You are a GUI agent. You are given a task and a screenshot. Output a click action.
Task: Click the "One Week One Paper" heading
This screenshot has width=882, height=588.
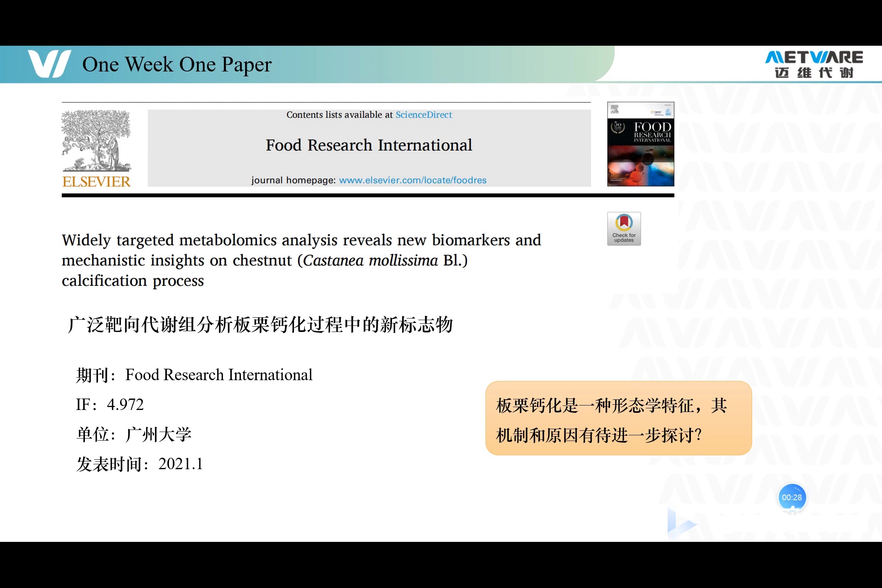click(177, 65)
